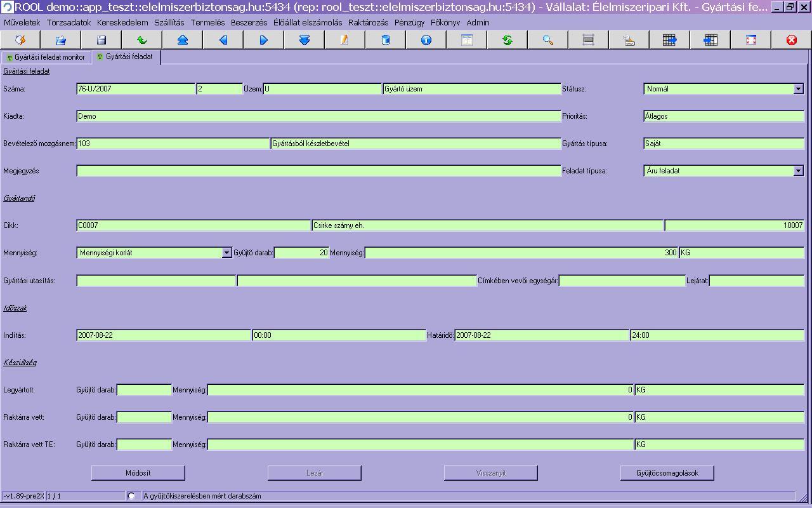Screen dimensions: 812x508
Task: Open the Raktározás menu
Action: [368, 22]
